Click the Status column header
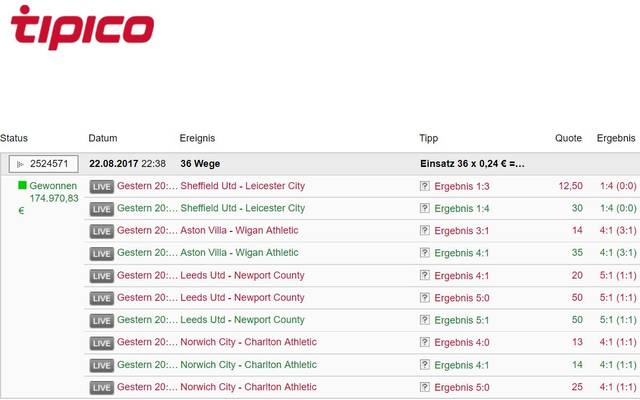The height and width of the screenshot is (400, 640). click(14, 138)
